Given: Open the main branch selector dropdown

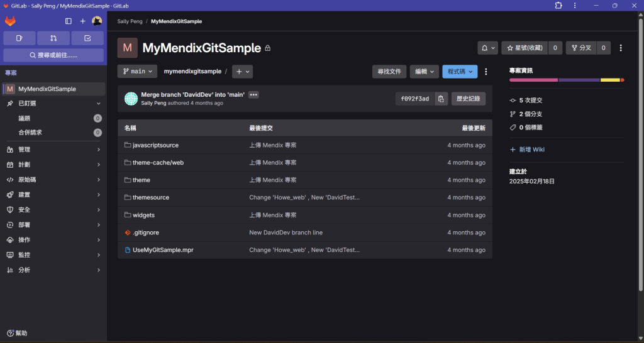Looking at the screenshot, I should tap(137, 72).
